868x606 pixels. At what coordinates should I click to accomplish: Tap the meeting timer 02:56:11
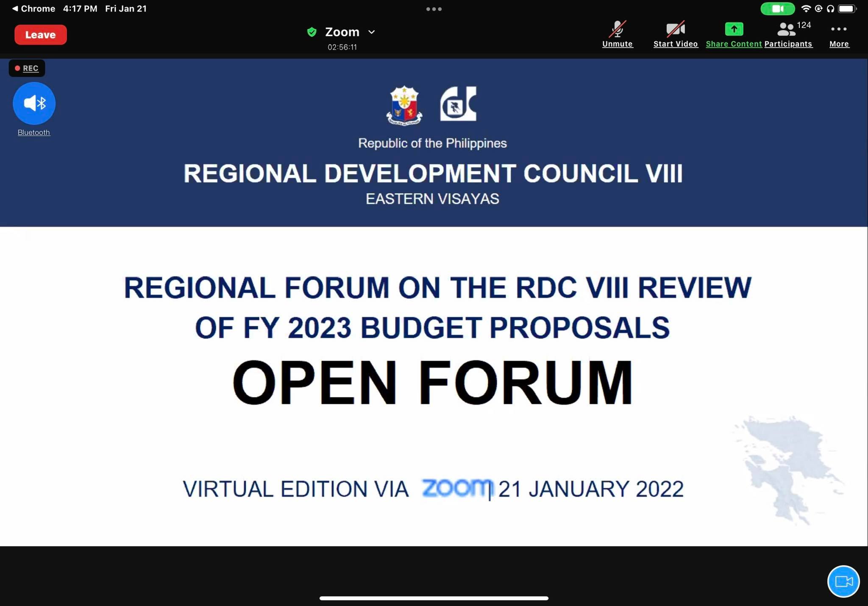point(342,47)
